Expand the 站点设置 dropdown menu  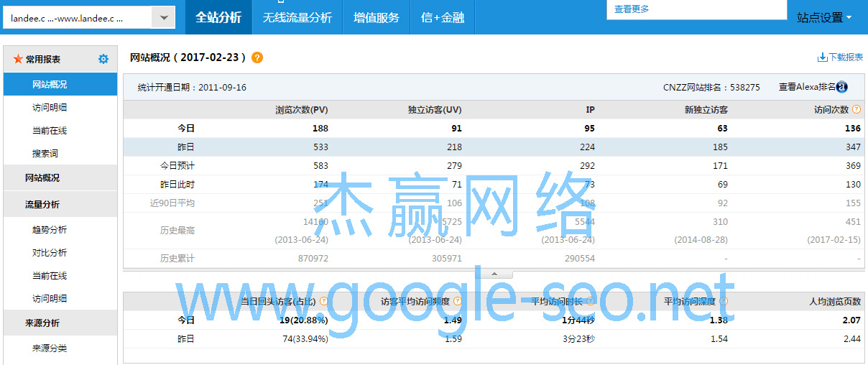823,18
